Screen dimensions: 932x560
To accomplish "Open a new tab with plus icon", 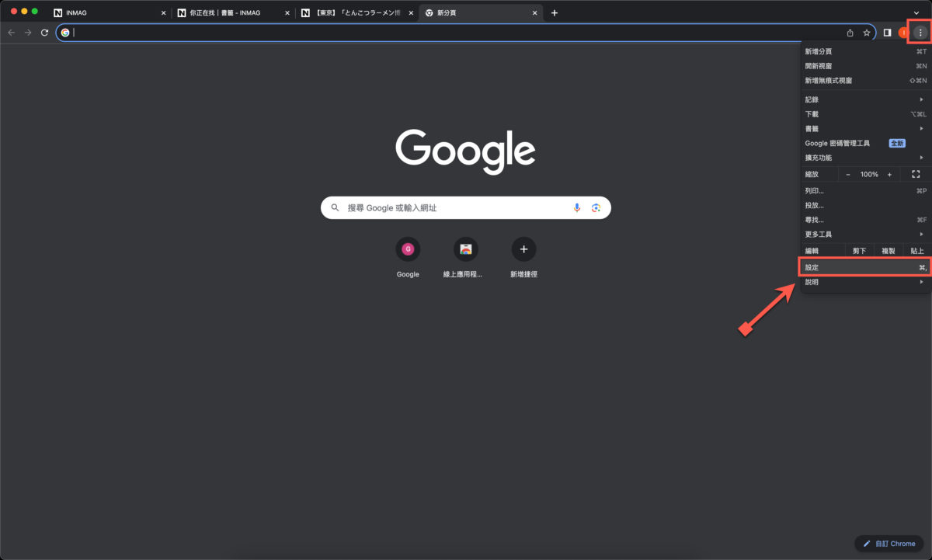I will [554, 13].
